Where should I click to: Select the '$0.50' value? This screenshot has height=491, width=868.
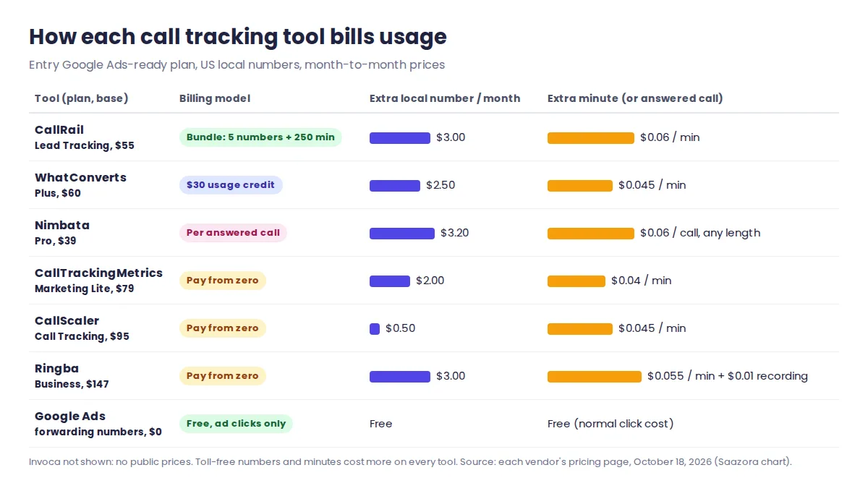[x=401, y=328]
